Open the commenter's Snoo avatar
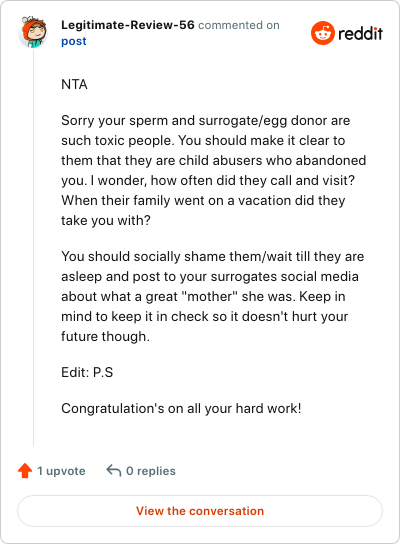 point(33,32)
